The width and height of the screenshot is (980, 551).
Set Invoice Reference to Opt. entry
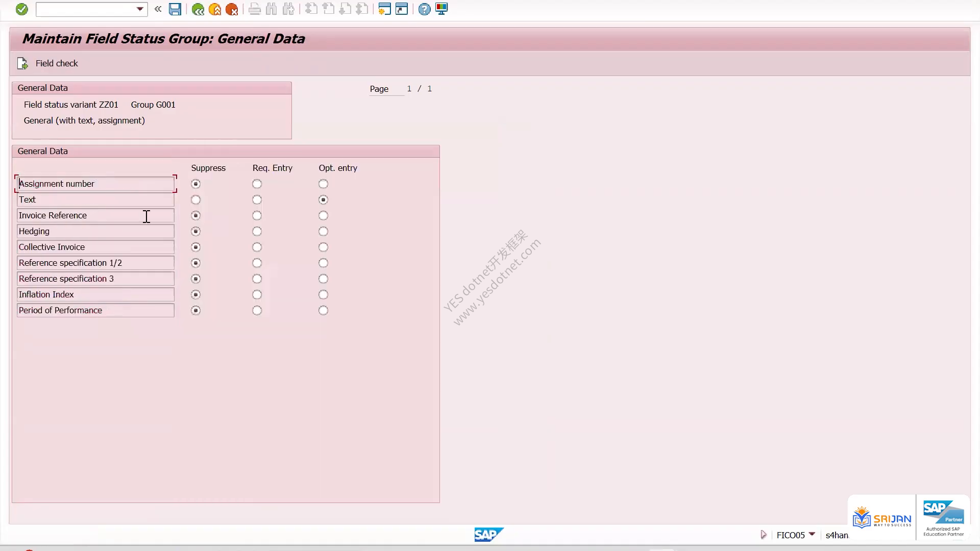point(323,215)
